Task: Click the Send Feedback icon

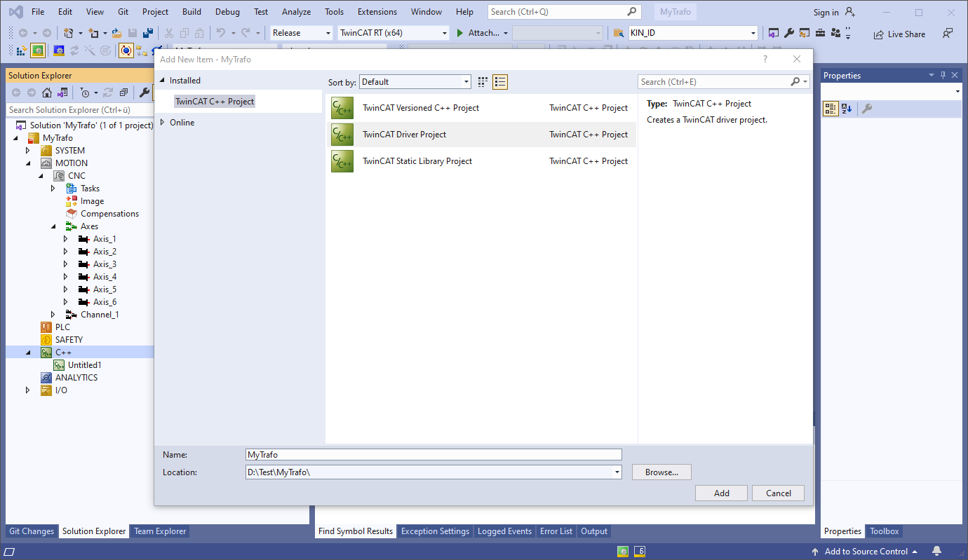Action: click(948, 34)
